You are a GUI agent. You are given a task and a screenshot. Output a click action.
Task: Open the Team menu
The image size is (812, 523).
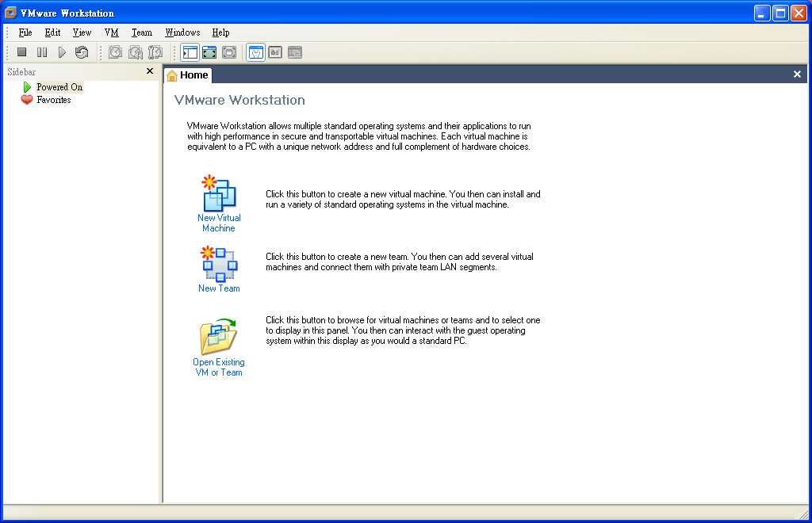[142, 32]
